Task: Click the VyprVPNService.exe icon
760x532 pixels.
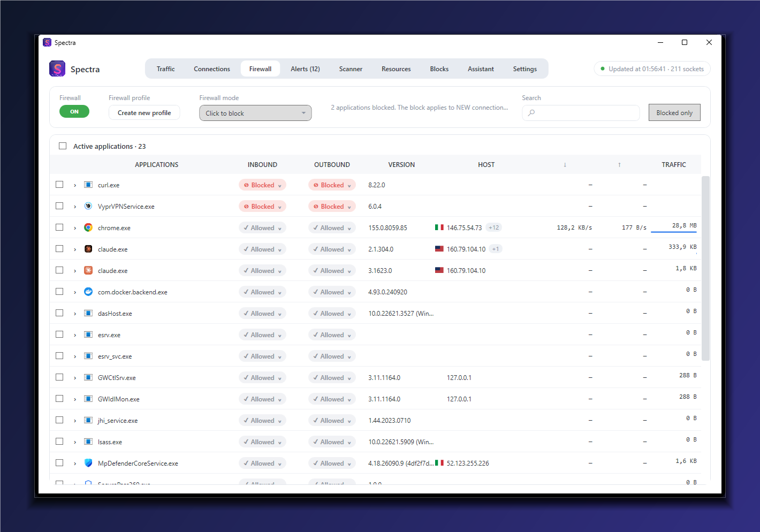Action: click(x=88, y=206)
